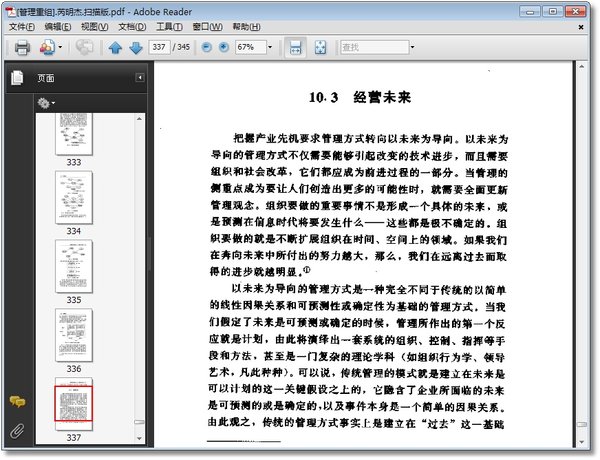Open the pages panel gear options menu
The width and height of the screenshot is (600, 460).
point(46,103)
